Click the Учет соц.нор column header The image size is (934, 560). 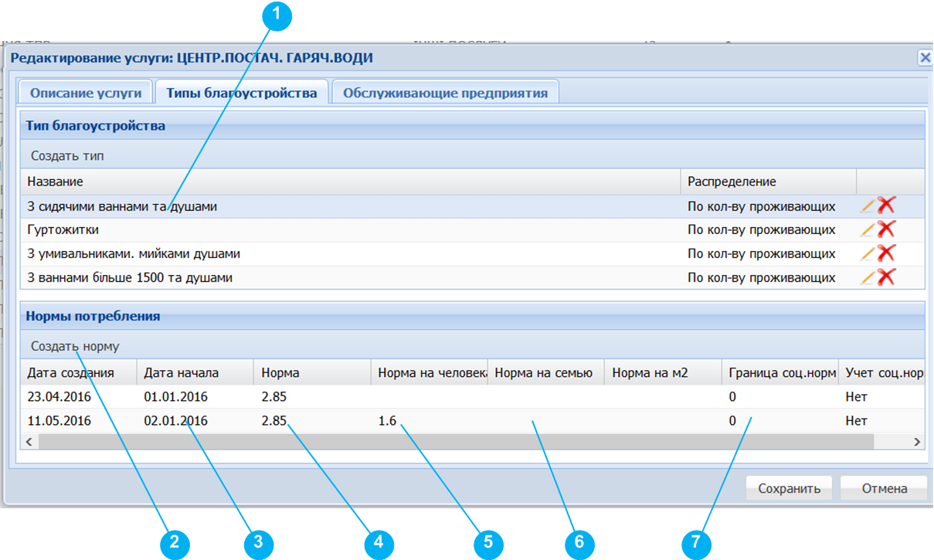click(881, 372)
